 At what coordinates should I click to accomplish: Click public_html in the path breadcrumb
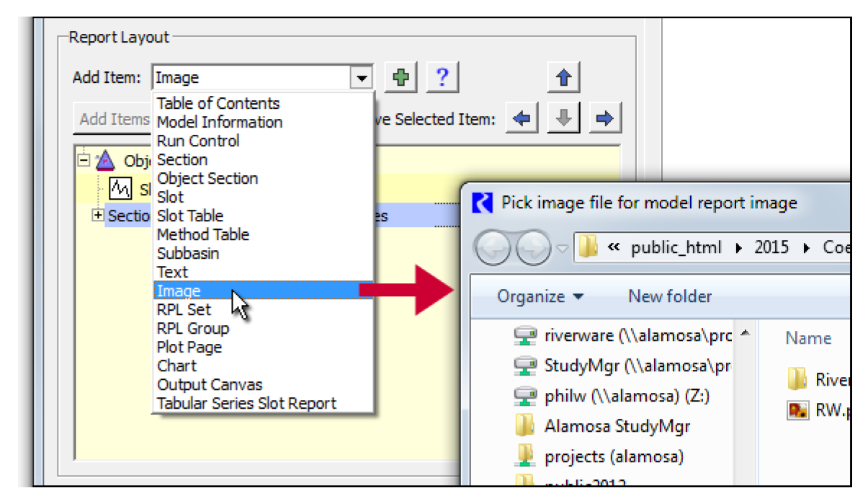676,248
